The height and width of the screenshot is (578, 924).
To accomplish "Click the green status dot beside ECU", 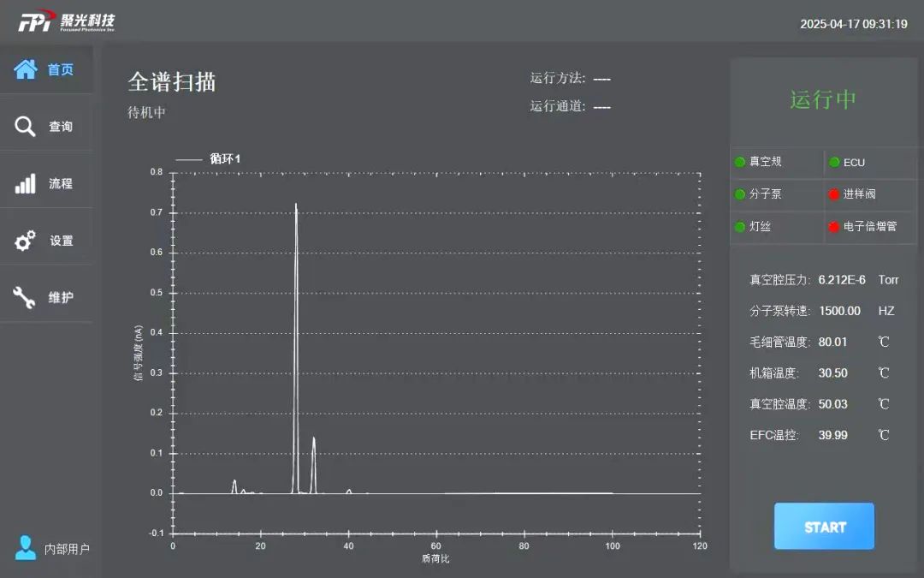I will (x=834, y=162).
